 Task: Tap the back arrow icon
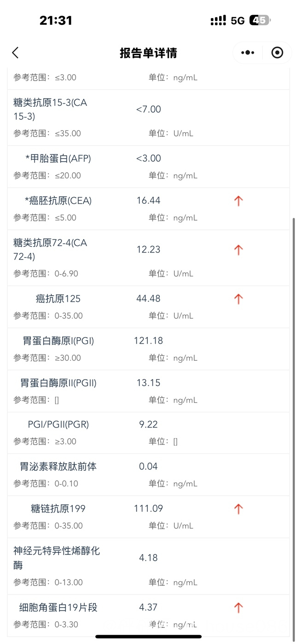[x=15, y=53]
